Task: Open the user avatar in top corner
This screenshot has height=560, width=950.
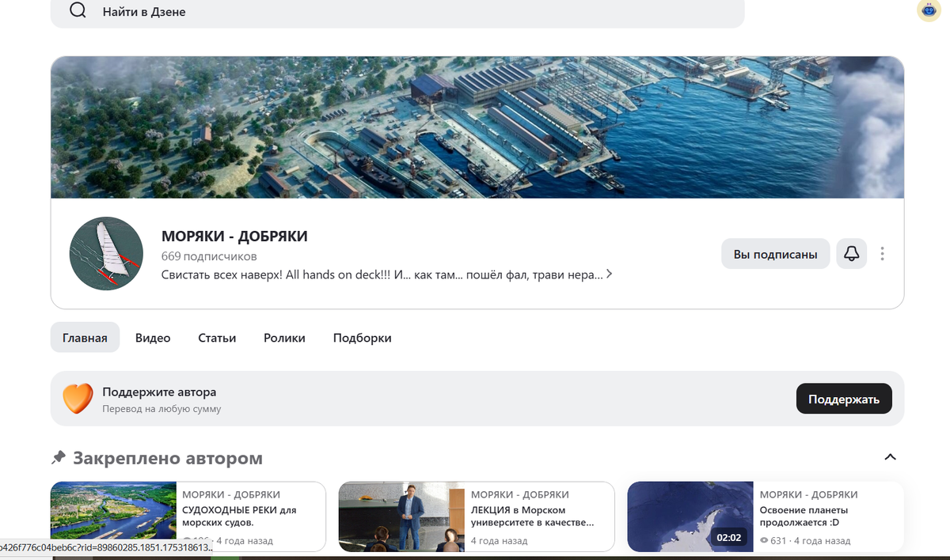Action: point(929,10)
